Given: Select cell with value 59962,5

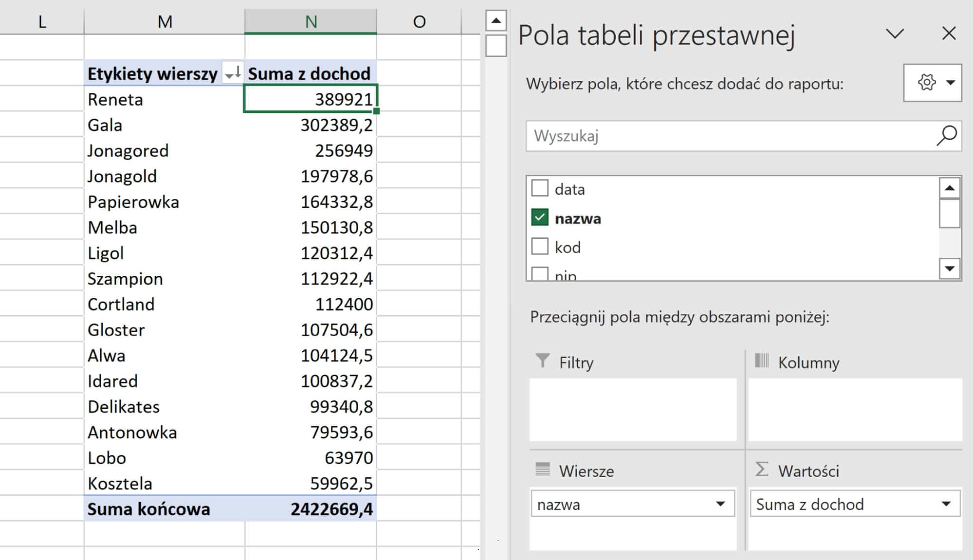Looking at the screenshot, I should [x=311, y=483].
